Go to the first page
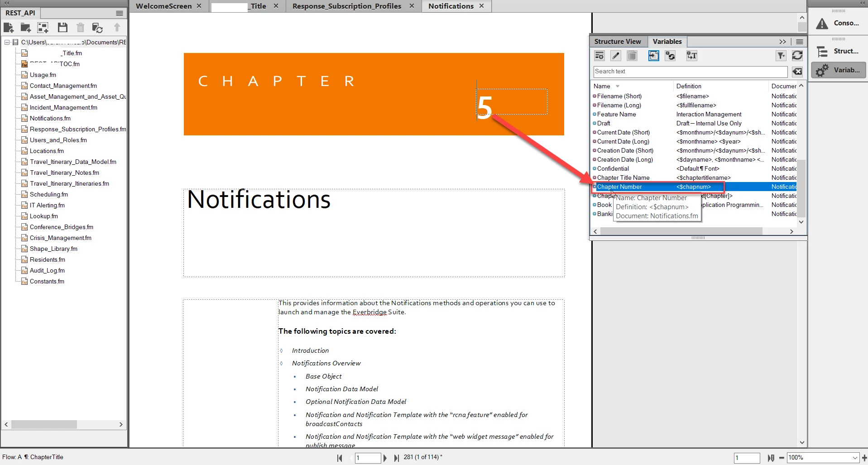Viewport: 868px width, 465px height. coord(340,458)
